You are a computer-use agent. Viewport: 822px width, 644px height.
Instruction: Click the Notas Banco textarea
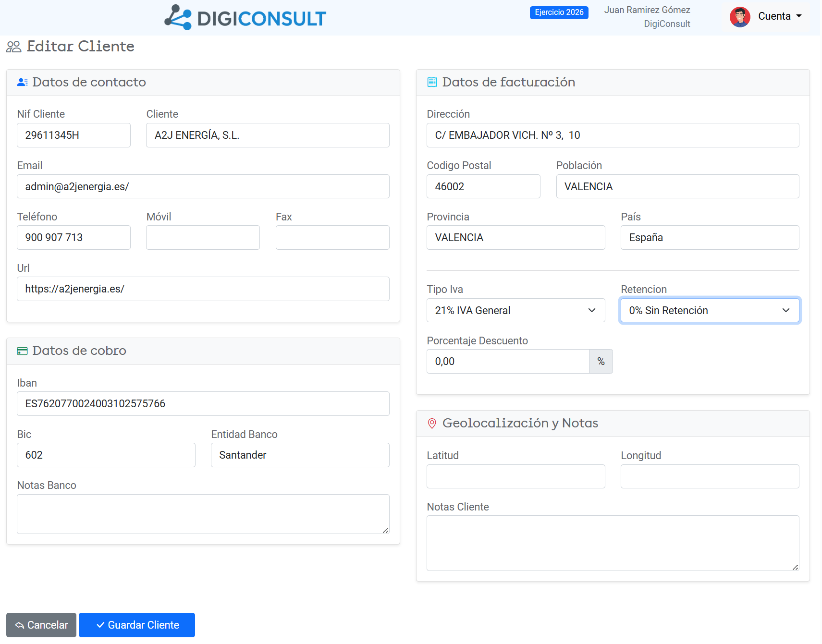click(203, 514)
